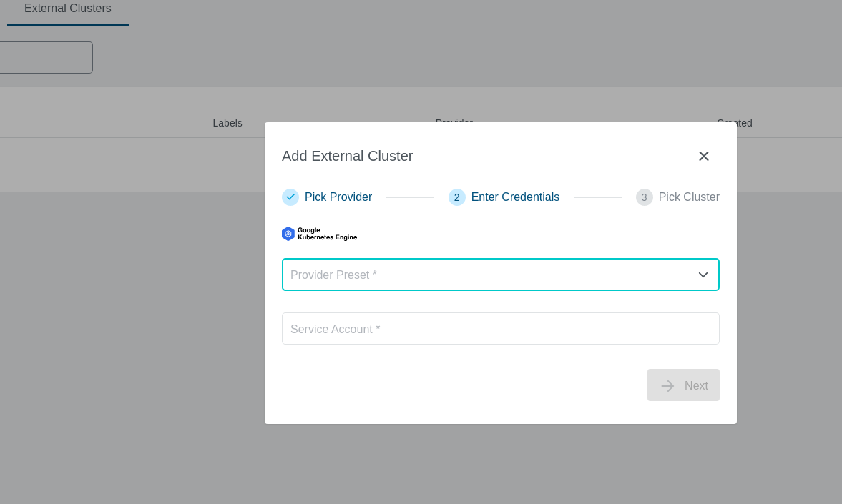Switch to the External Clusters tab

pos(68,9)
